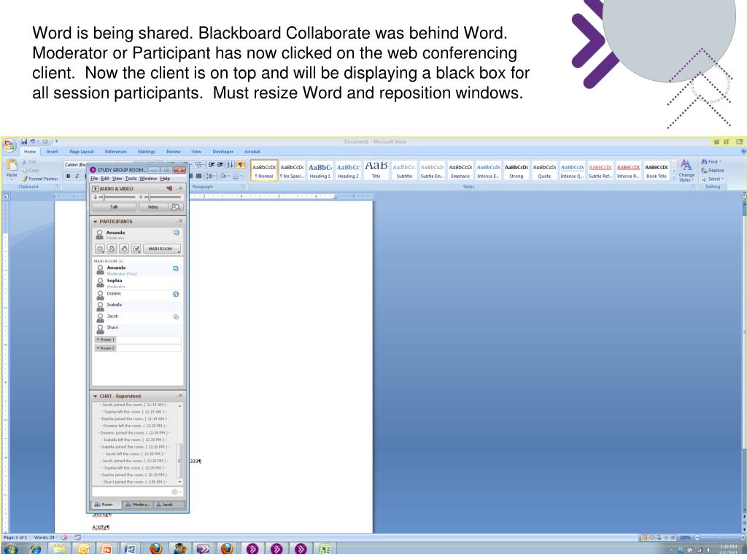Image resolution: width=747 pixels, height=560 pixels.
Task: Switch to the Room chat tab
Action: [106, 505]
